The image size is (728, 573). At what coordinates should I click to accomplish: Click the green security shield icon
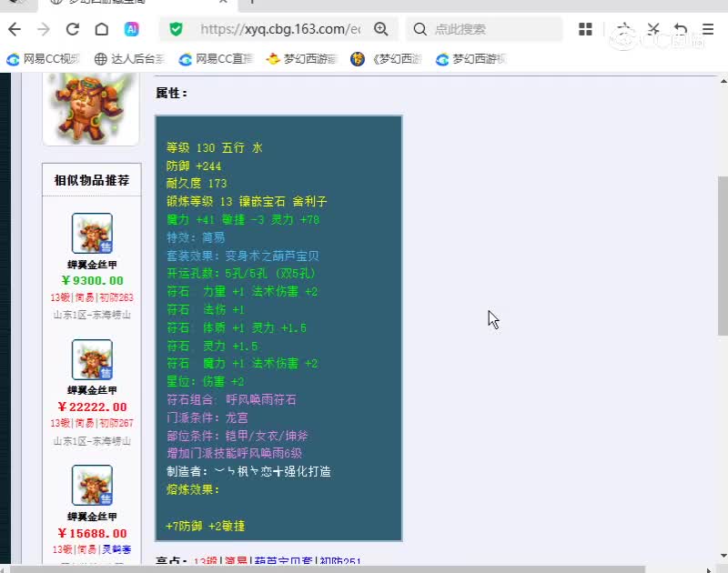[176, 29]
